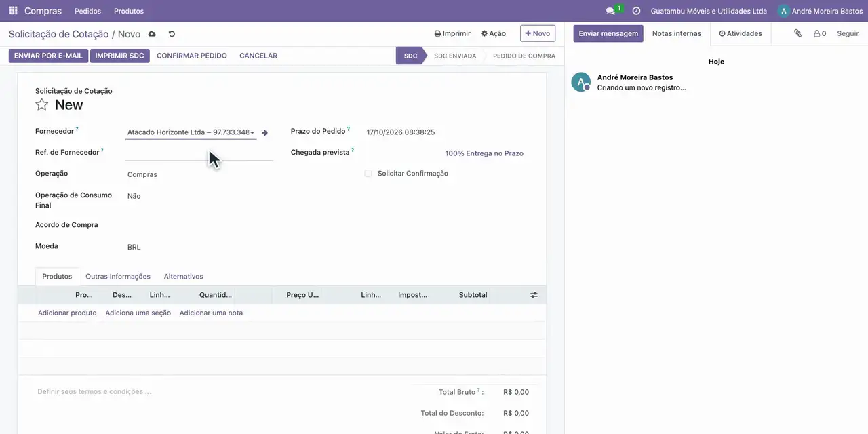Open the Pedidos menu
The width and height of the screenshot is (868, 434).
87,11
